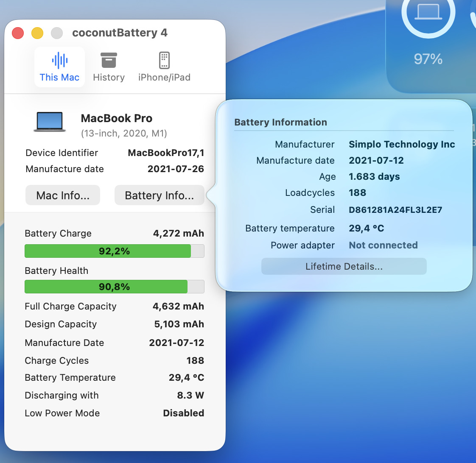Open the Mac Info... button
Screen dimensions: 476x463
point(63,195)
